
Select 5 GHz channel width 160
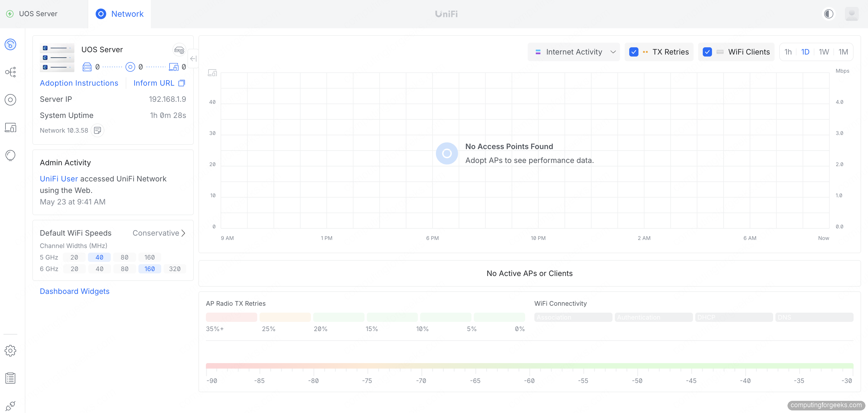(x=149, y=257)
